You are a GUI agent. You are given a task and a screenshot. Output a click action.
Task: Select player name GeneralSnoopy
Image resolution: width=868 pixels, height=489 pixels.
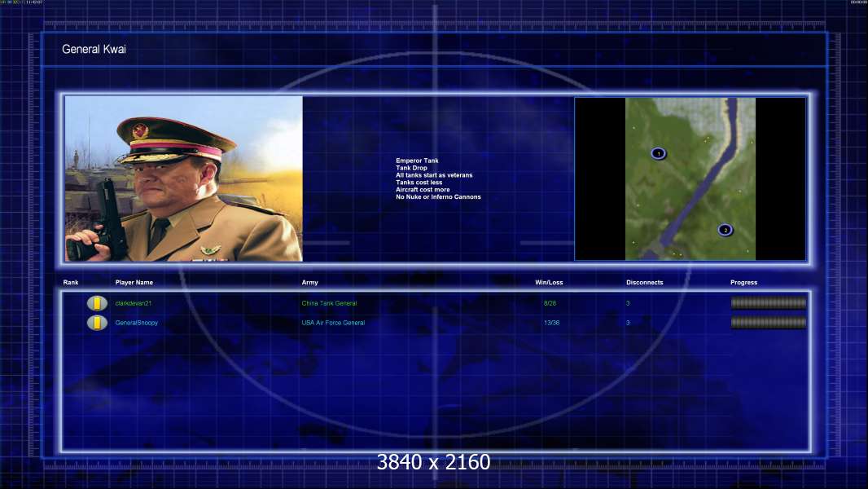click(x=136, y=322)
